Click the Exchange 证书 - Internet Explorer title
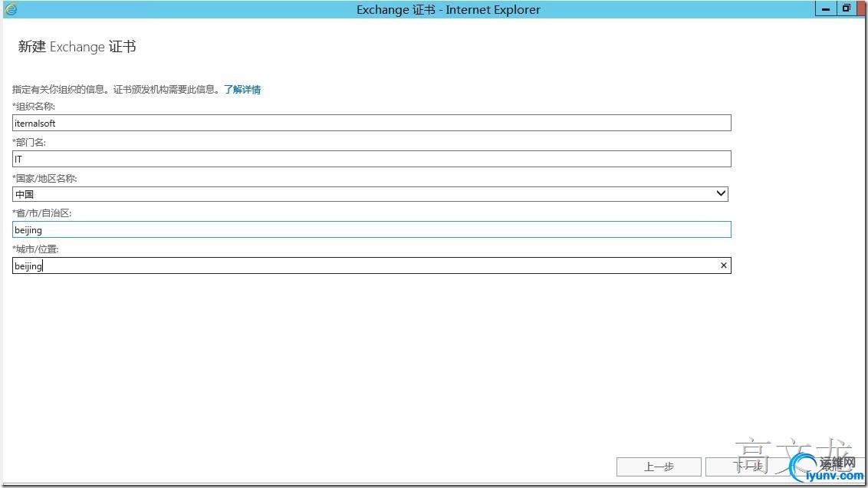 tap(449, 9)
